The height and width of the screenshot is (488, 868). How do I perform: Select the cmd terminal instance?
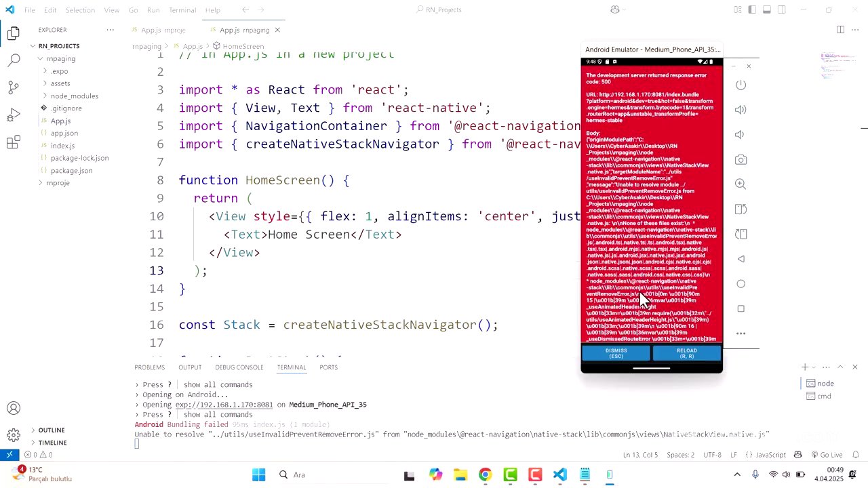824,396
